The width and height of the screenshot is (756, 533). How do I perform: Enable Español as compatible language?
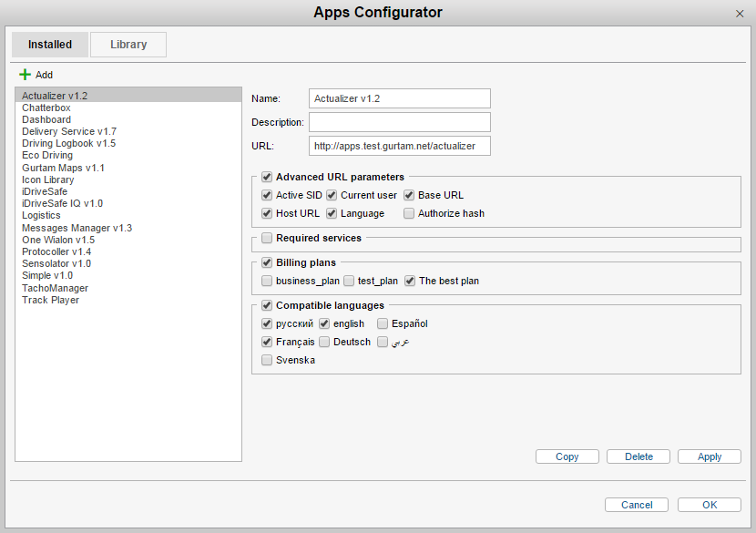coord(383,323)
